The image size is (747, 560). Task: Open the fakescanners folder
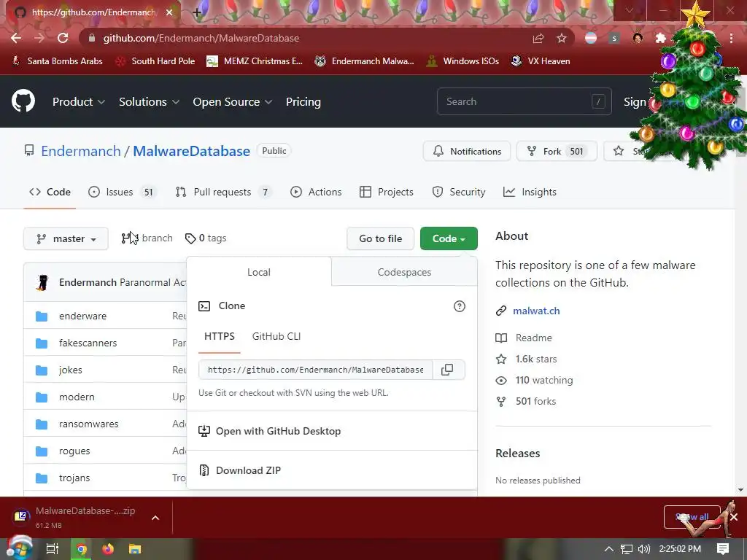coord(88,343)
